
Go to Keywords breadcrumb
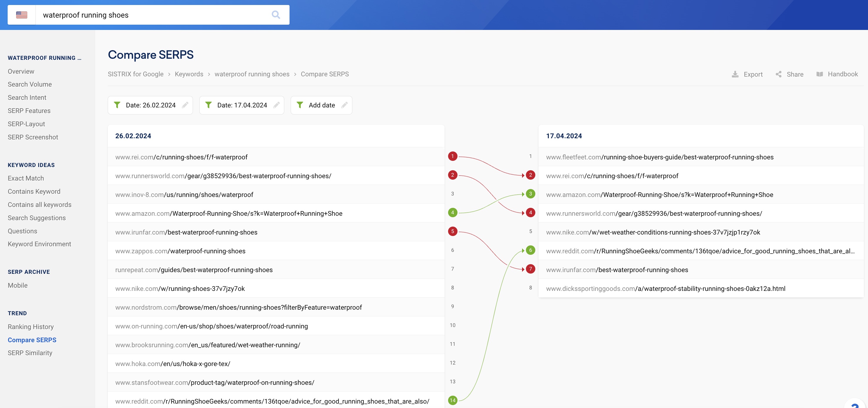[x=189, y=74]
